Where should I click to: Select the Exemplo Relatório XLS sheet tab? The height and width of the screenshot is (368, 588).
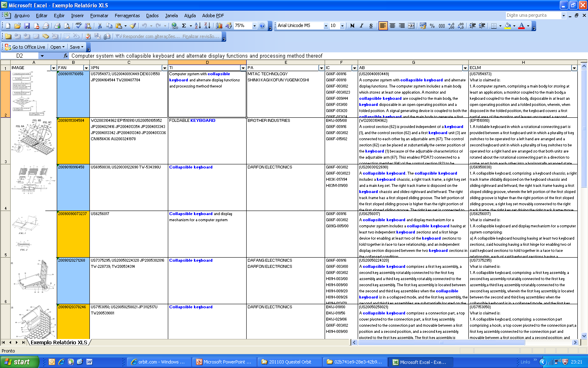[59, 342]
